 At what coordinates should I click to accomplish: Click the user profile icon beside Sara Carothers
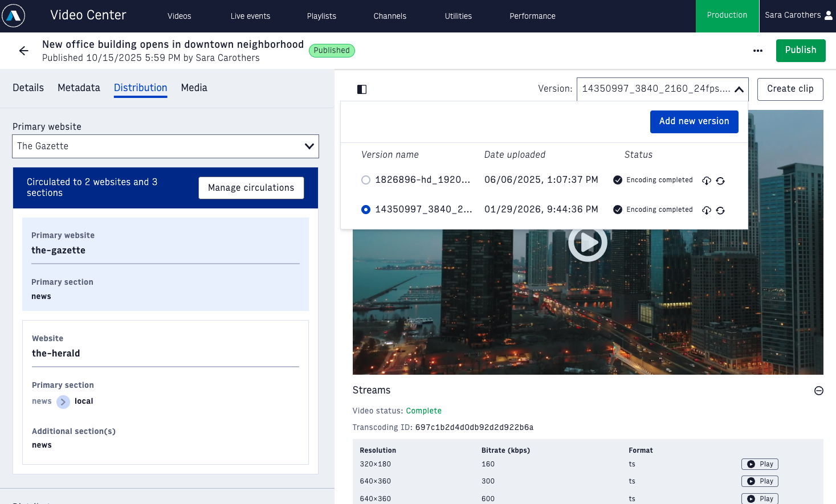coord(829,15)
